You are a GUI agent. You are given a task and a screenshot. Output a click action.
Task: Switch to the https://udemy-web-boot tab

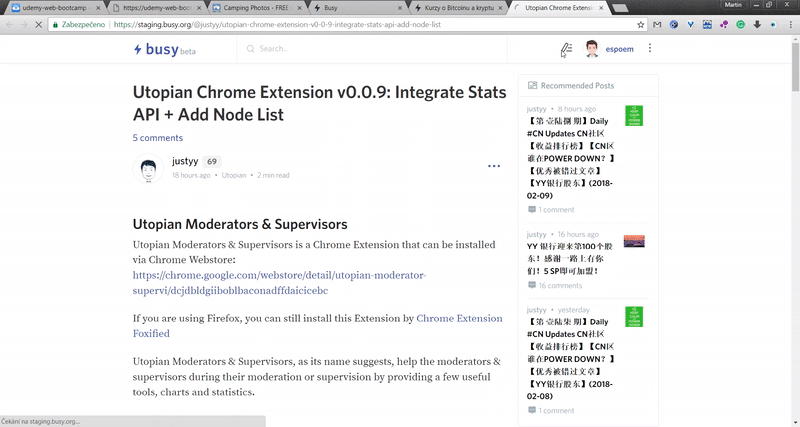pyautogui.click(x=156, y=8)
